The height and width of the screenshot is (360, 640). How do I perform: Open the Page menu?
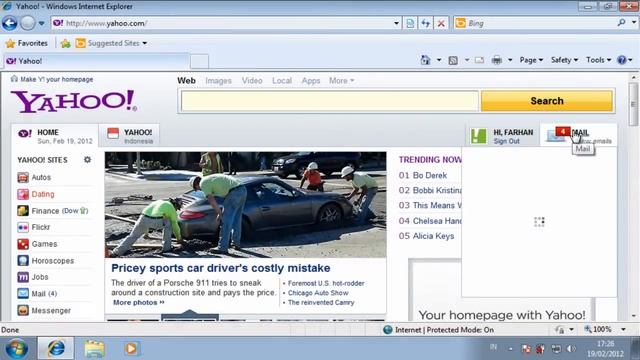point(531,60)
